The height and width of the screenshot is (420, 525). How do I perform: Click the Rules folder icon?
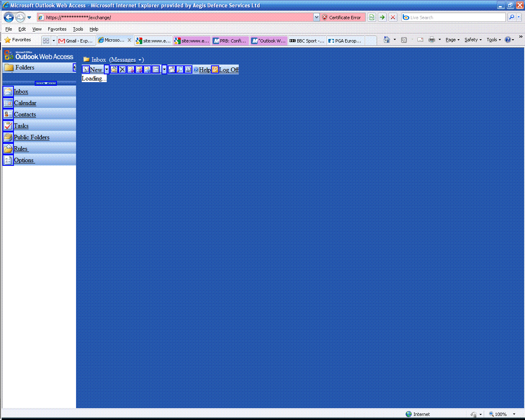click(8, 149)
